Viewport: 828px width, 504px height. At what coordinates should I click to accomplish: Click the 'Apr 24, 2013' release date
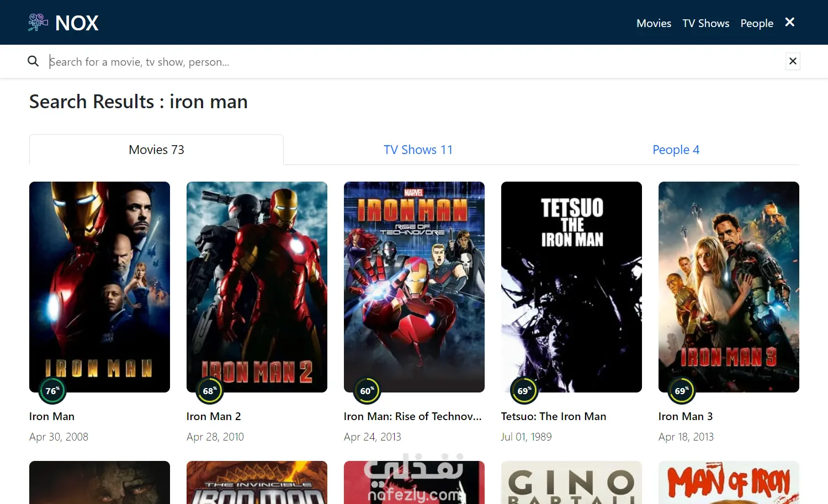point(373,437)
